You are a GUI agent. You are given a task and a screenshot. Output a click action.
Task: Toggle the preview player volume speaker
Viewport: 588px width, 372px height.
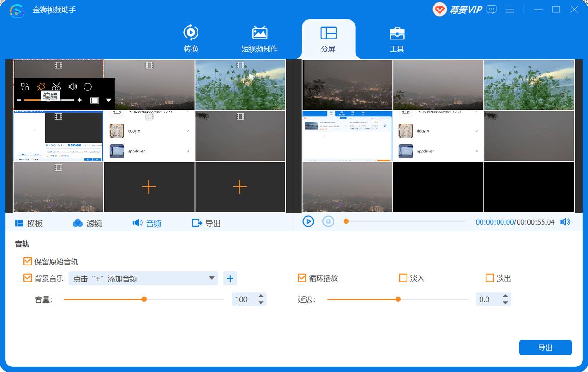[565, 222]
